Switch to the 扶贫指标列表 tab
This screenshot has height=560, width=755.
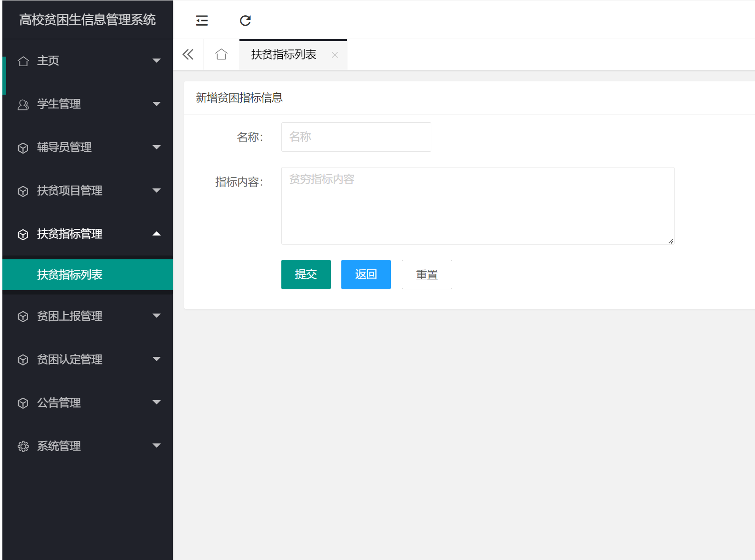(284, 55)
